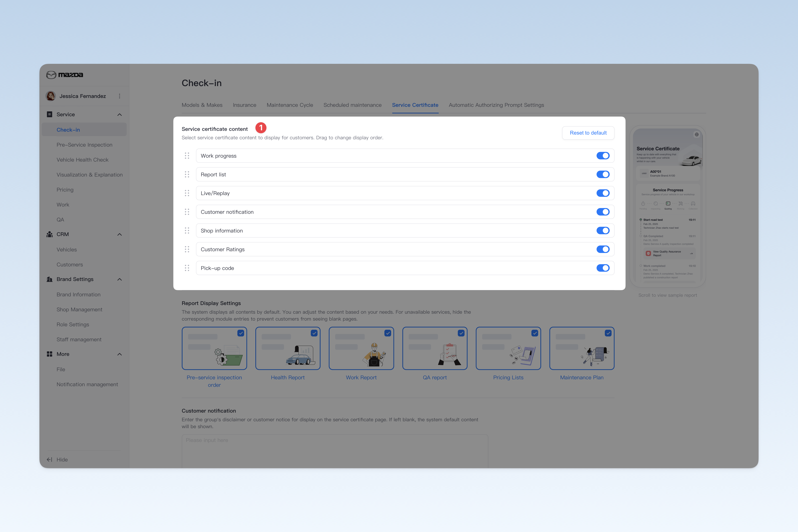This screenshot has height=532, width=798.
Task: Open Vehicle Health Check in the sidebar
Action: pyautogui.click(x=82, y=160)
